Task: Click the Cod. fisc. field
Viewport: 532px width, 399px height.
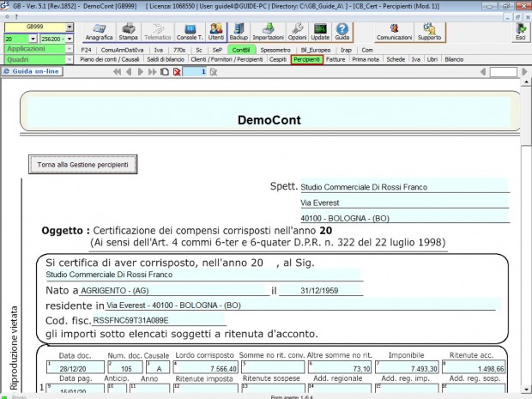Action: [x=158, y=320]
